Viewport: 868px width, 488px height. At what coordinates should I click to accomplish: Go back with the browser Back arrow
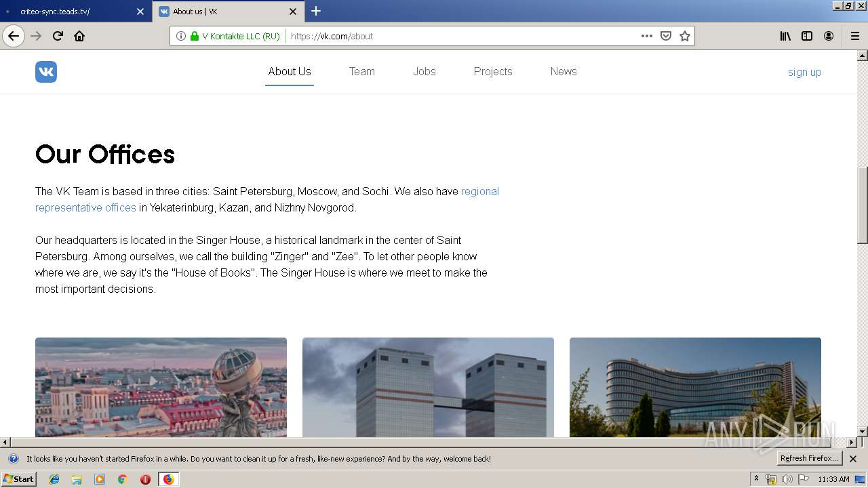pos(14,36)
